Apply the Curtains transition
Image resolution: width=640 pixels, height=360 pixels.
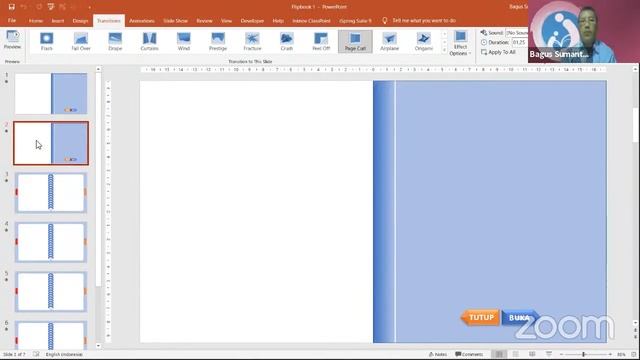pyautogui.click(x=149, y=41)
